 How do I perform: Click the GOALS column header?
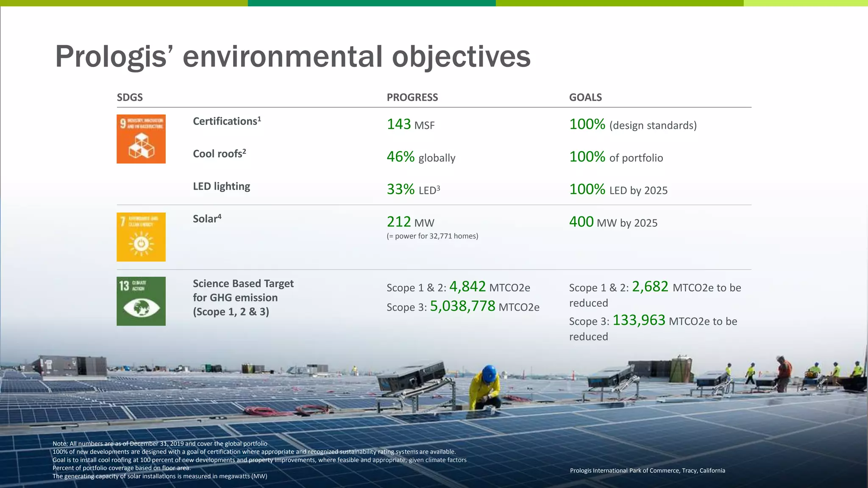tap(585, 97)
